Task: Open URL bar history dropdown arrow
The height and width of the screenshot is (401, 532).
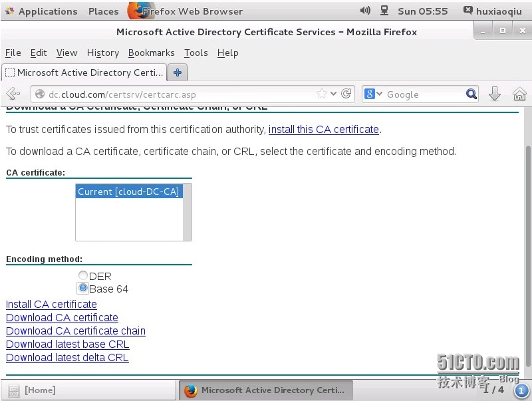Action: 334,94
